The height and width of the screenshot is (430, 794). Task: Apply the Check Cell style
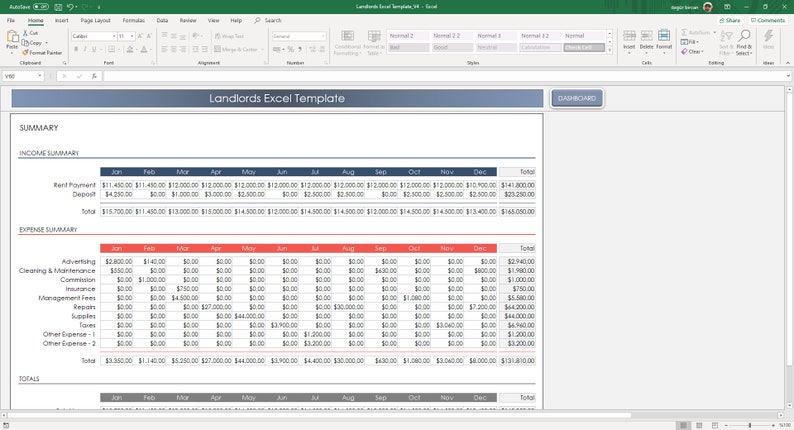coord(584,47)
